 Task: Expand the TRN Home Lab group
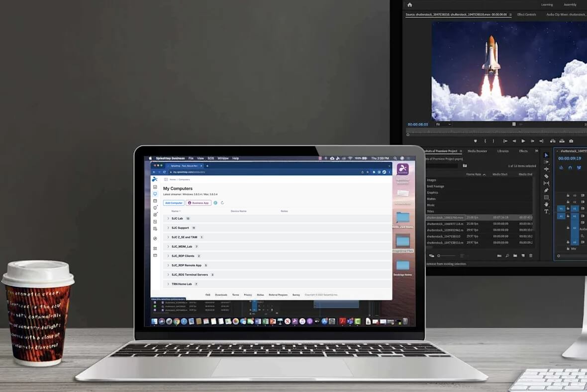[x=168, y=284]
